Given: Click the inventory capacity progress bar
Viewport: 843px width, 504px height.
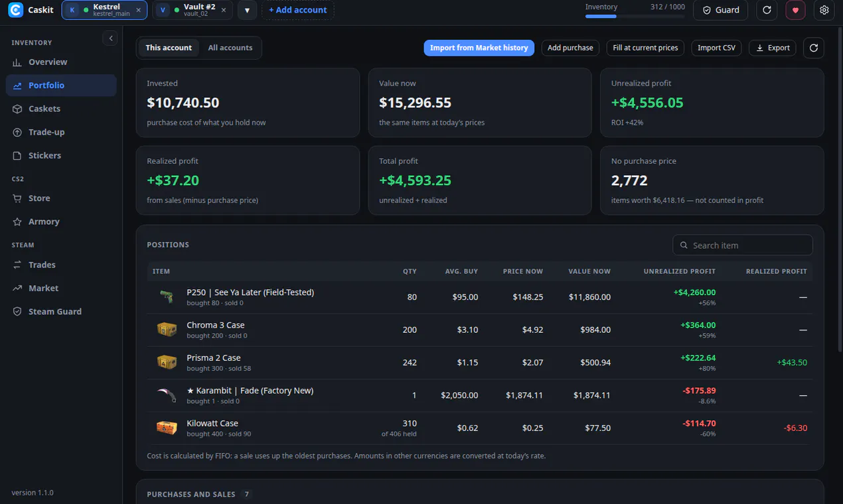Looking at the screenshot, I should point(635,16).
